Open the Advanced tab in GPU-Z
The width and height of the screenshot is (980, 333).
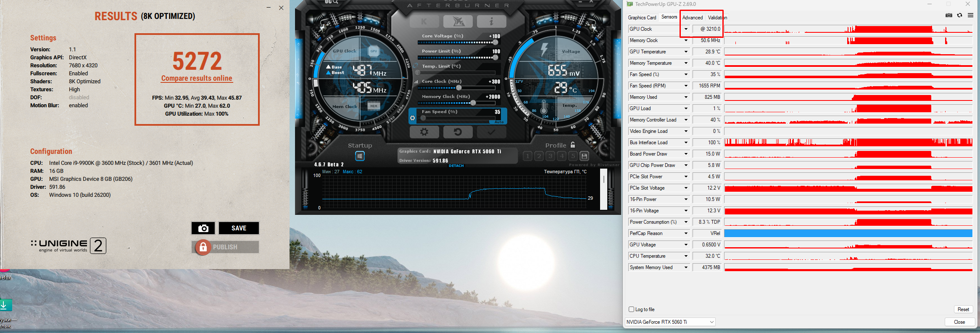(692, 18)
